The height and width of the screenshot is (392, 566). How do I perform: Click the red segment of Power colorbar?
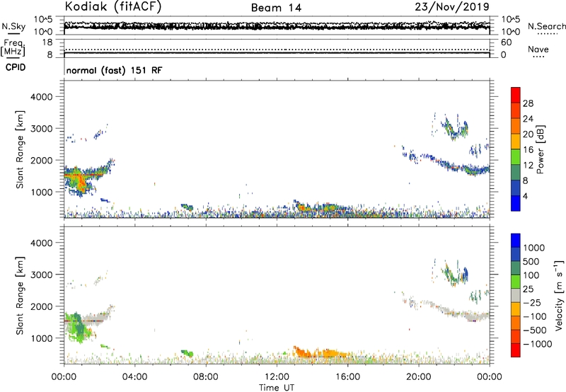click(516, 95)
